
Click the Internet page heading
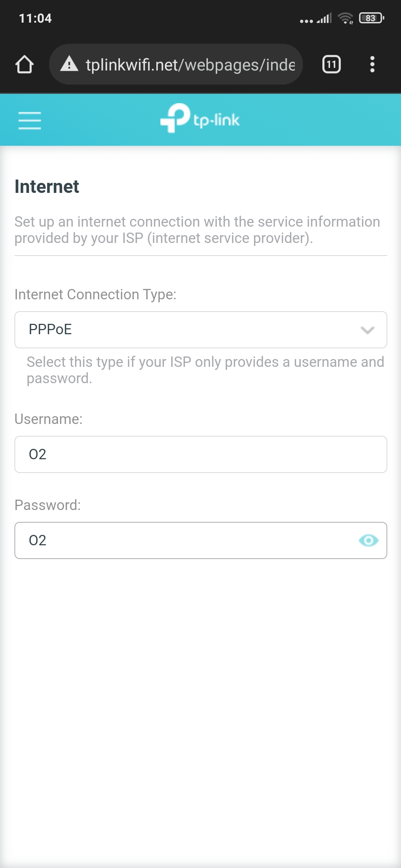coord(47,187)
